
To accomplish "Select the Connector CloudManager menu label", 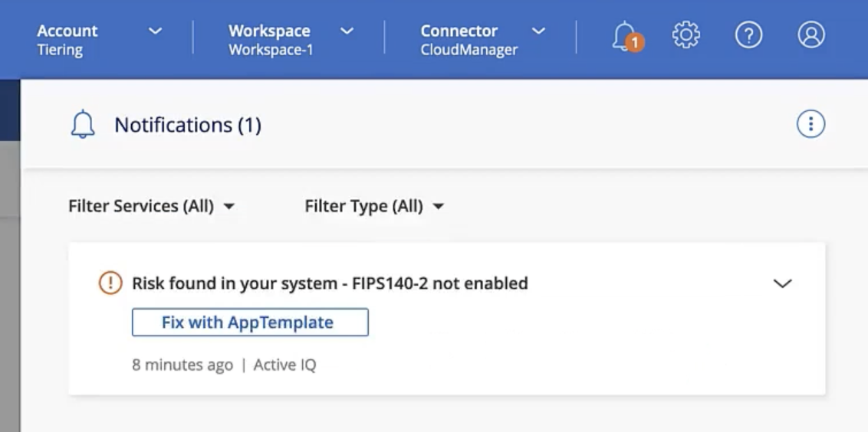I will point(469,40).
